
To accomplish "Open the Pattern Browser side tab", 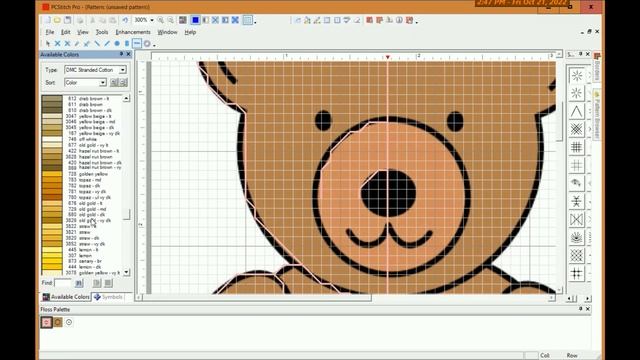I will pos(596,114).
